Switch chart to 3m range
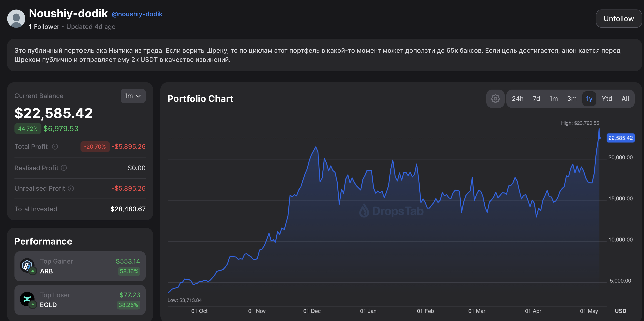 pos(572,99)
